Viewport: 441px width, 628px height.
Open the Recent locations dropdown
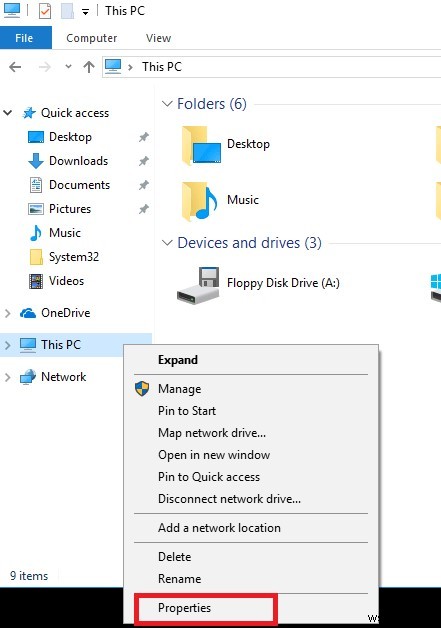tap(68, 66)
